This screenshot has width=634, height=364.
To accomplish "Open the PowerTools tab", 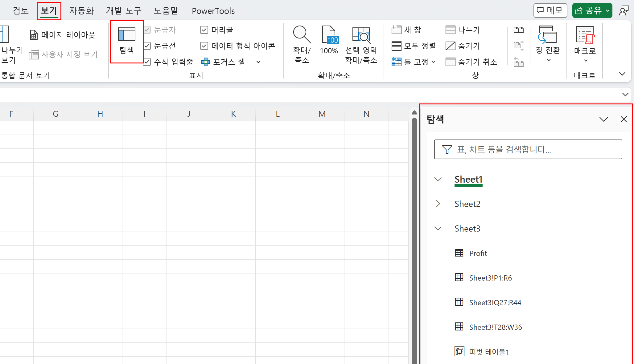I will (213, 11).
